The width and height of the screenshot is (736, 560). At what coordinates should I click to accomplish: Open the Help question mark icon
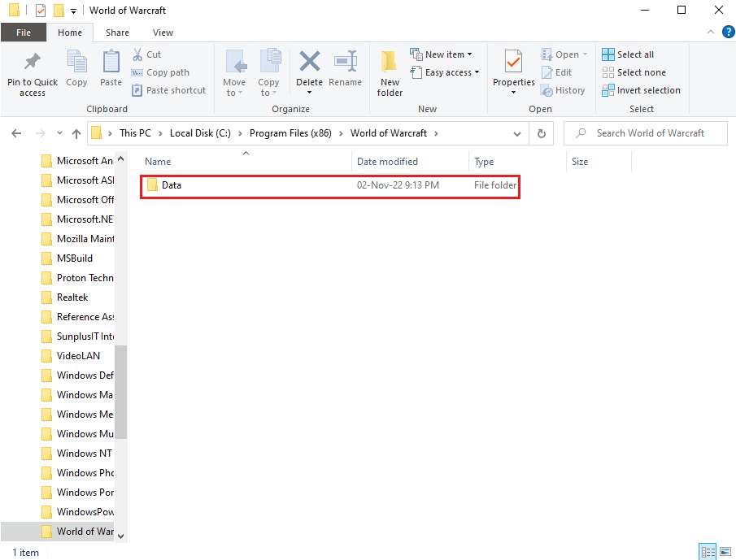(728, 32)
